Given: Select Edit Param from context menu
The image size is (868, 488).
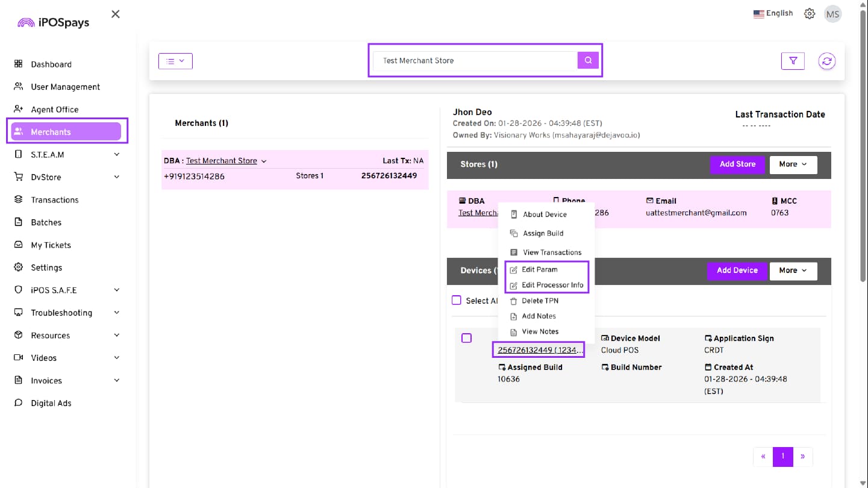Looking at the screenshot, I should point(539,269).
